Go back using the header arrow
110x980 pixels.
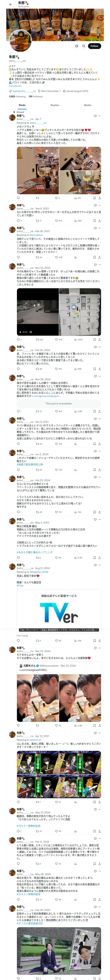point(11,5)
